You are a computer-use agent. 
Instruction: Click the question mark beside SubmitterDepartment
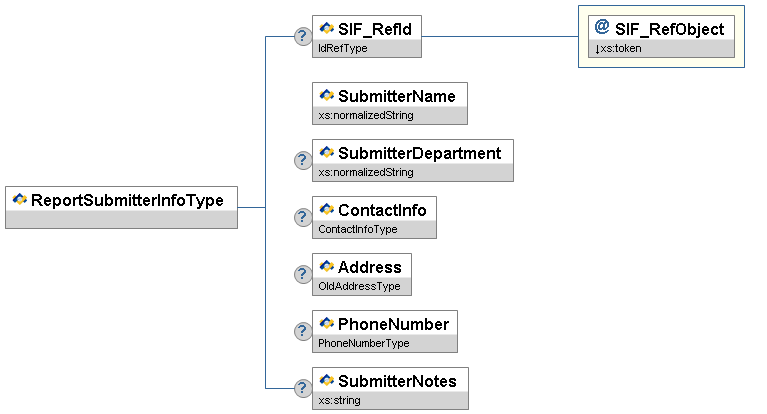[302, 160]
